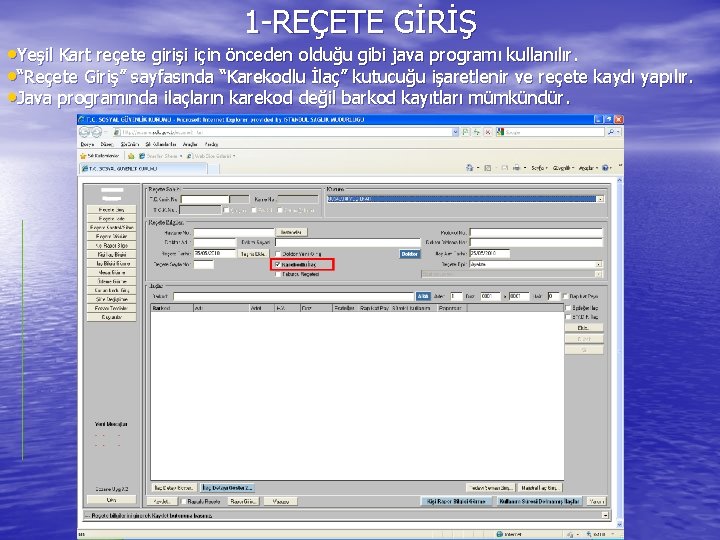Click the Help icon in command bar
Screen dimensions: 720x540
tap(605, 168)
